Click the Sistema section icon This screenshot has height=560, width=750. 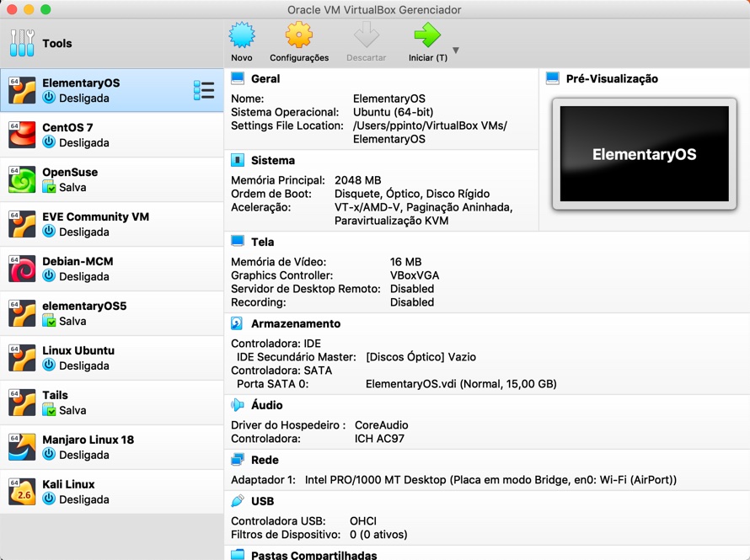pos(238,160)
